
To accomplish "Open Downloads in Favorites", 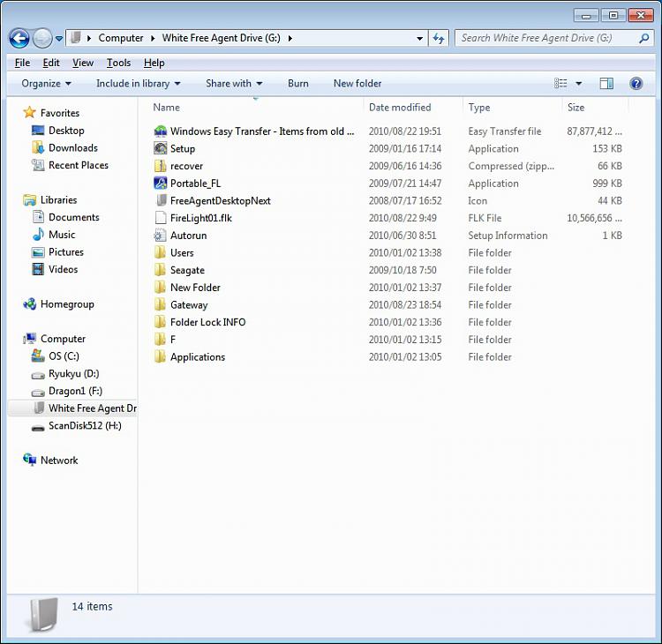I will [73, 147].
